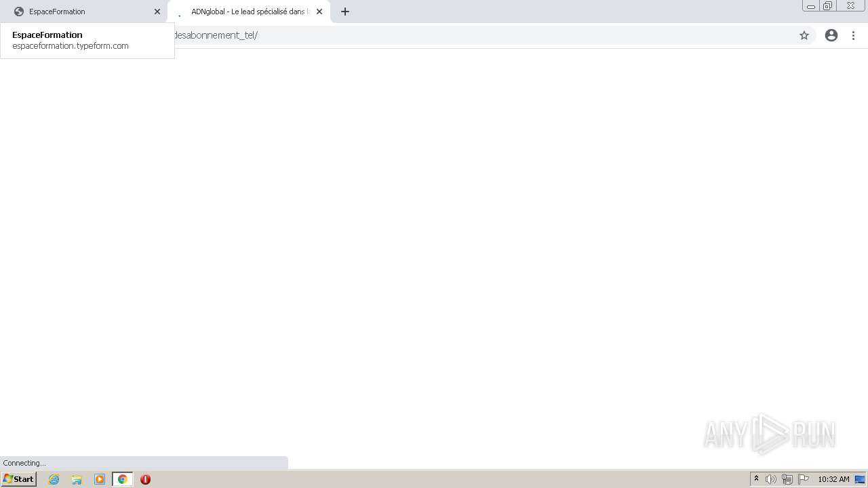Click the 'espaceformation.typeform.com' tooltip text
Viewport: 868px width, 488px height.
coord(71,46)
